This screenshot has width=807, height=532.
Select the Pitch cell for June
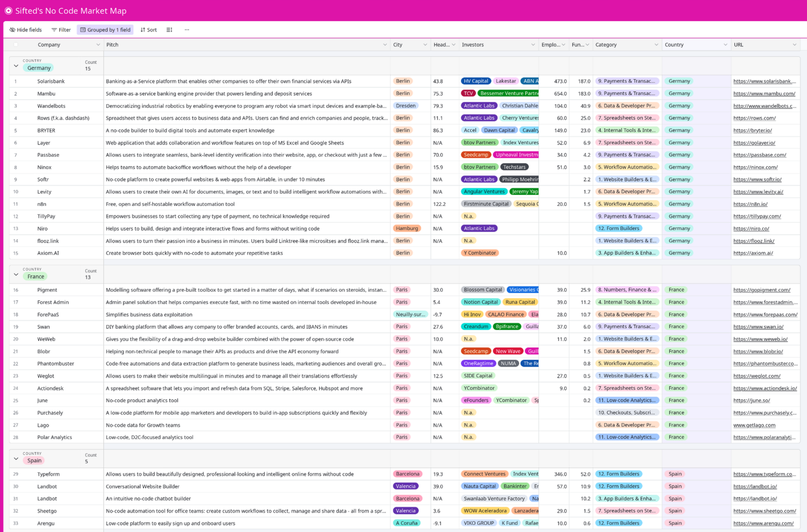(x=247, y=400)
